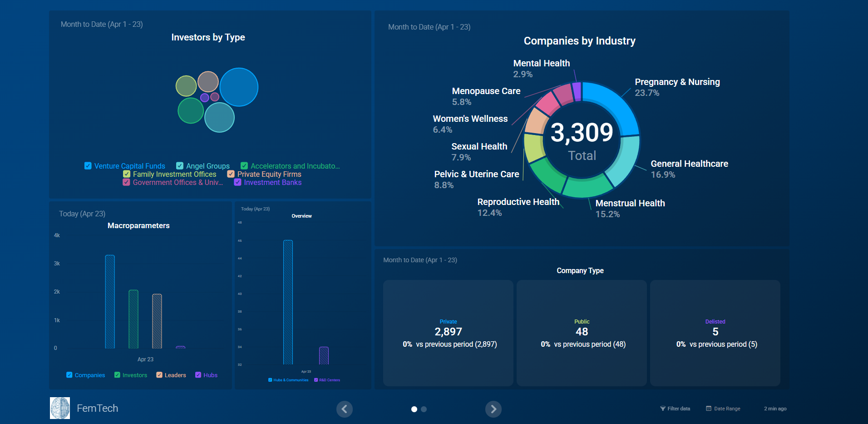Viewport: 868px width, 424px height.
Task: Select the Private company type card
Action: click(448, 333)
